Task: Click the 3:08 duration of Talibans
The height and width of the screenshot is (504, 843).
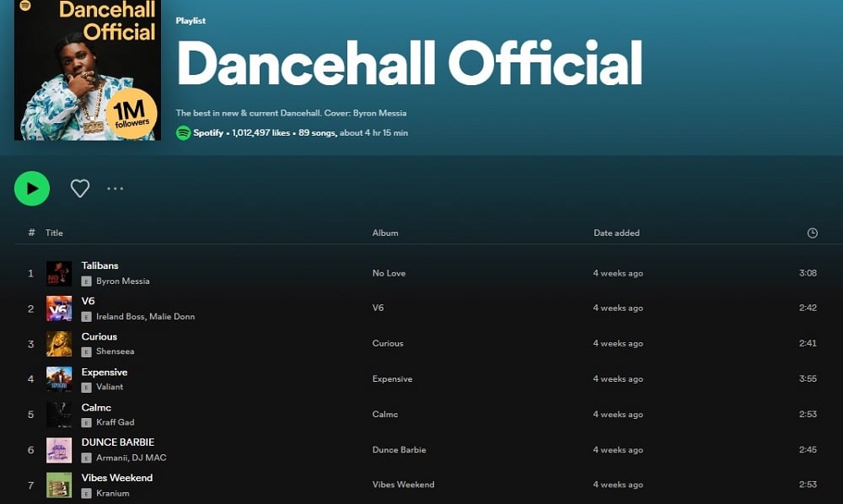Action: pos(808,273)
